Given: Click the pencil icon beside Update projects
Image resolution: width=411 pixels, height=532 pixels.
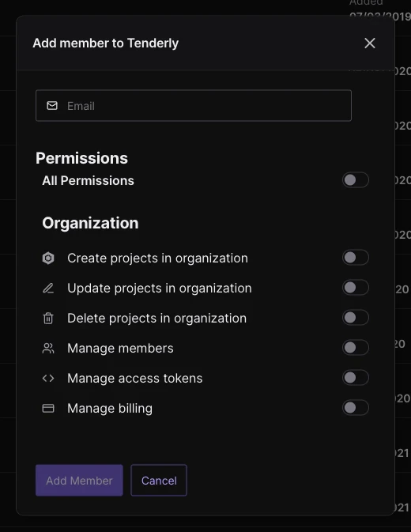Looking at the screenshot, I should 48,288.
